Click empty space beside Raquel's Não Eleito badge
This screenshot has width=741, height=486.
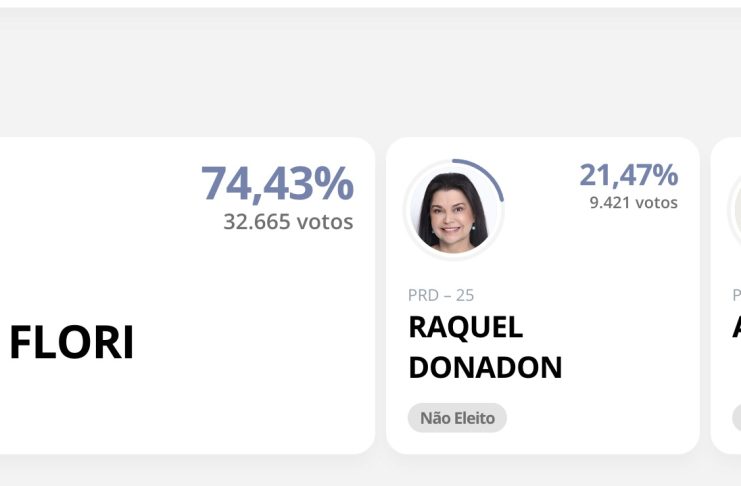coord(600,418)
